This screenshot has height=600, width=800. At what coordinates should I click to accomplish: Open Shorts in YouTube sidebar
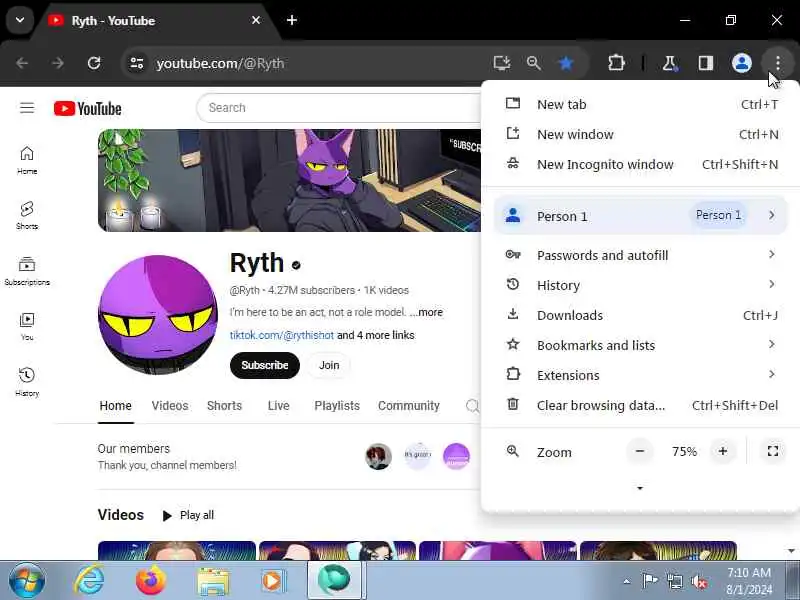coord(27,215)
